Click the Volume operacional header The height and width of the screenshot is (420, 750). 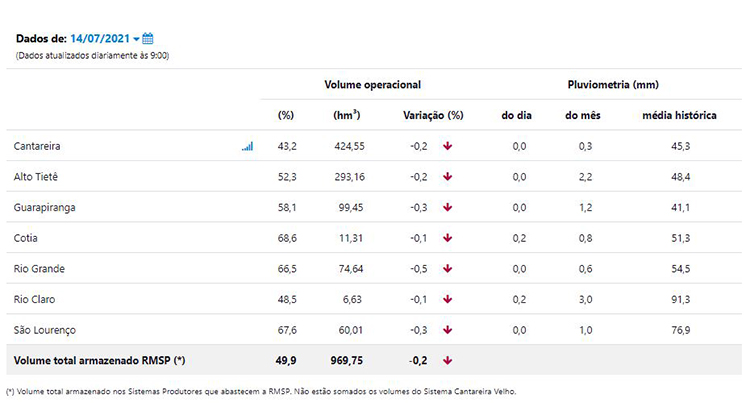click(x=373, y=85)
